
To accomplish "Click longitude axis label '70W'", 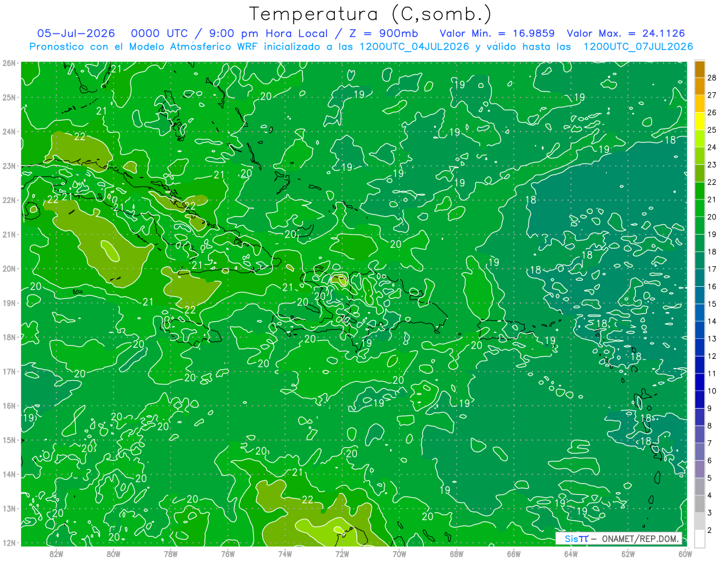I will (399, 554).
